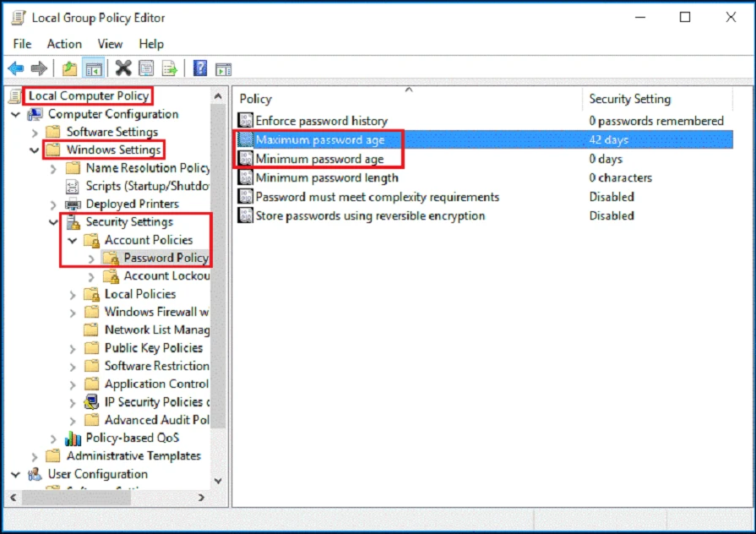Screen dimensions: 756x534
Task: Click the Back arrow toolbar icon
Action: pyautogui.click(x=16, y=68)
